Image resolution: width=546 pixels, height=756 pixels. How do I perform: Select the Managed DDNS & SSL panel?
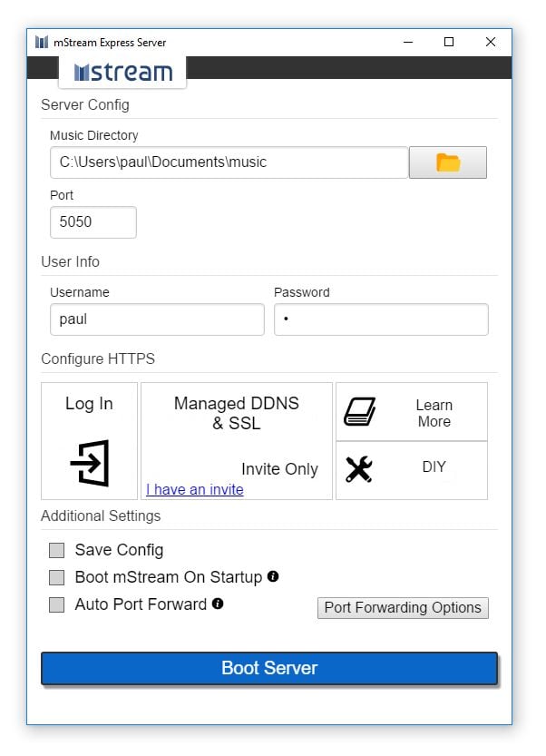click(236, 427)
